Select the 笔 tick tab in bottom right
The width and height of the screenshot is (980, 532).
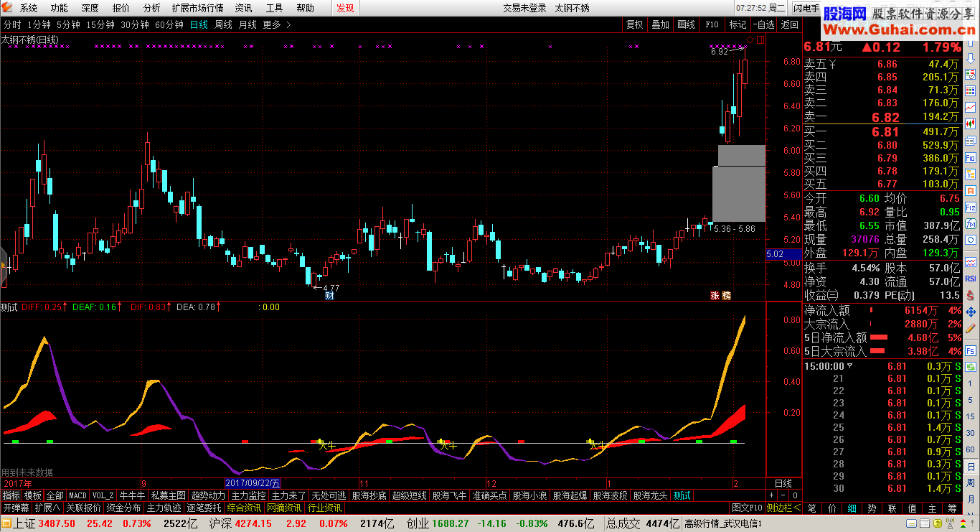click(x=812, y=508)
